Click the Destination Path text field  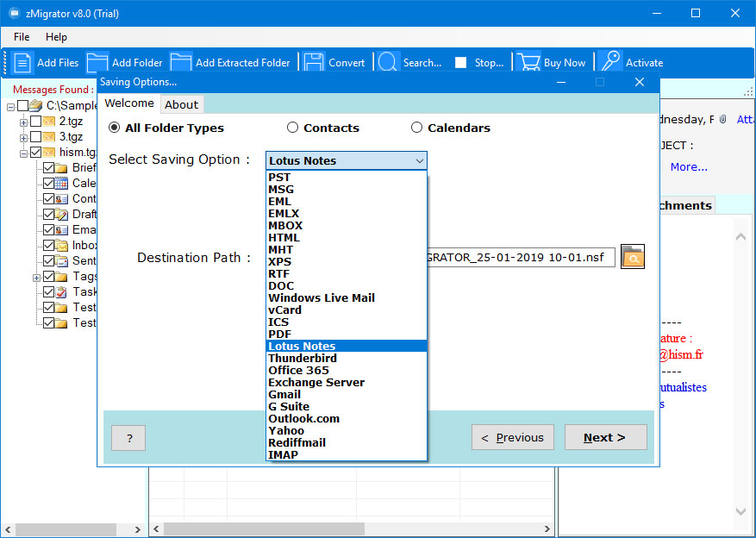[521, 258]
